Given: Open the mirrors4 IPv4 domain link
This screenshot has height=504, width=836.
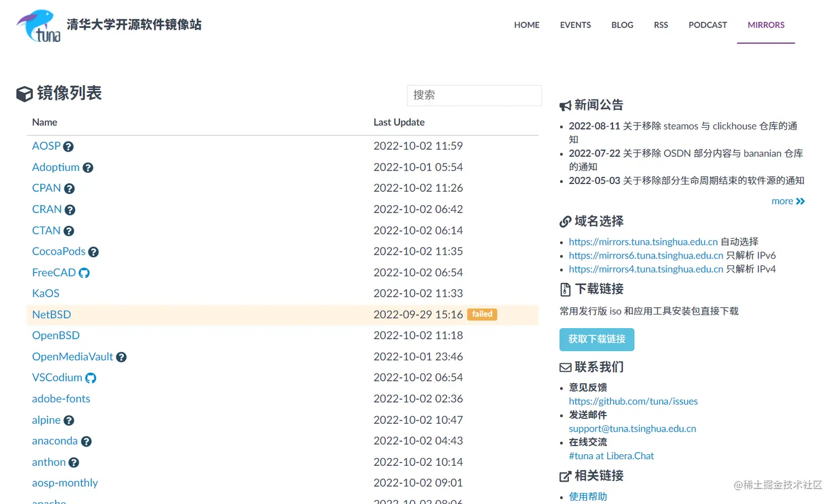Looking at the screenshot, I should pyautogui.click(x=646, y=269).
